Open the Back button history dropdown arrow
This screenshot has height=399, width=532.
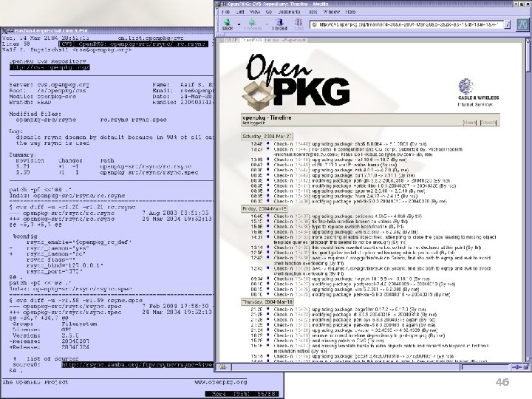(x=239, y=24)
